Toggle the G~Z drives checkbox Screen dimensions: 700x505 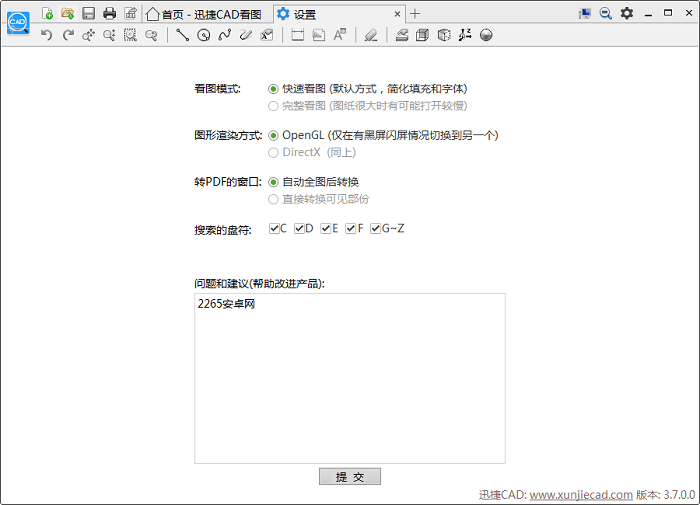[x=376, y=229]
